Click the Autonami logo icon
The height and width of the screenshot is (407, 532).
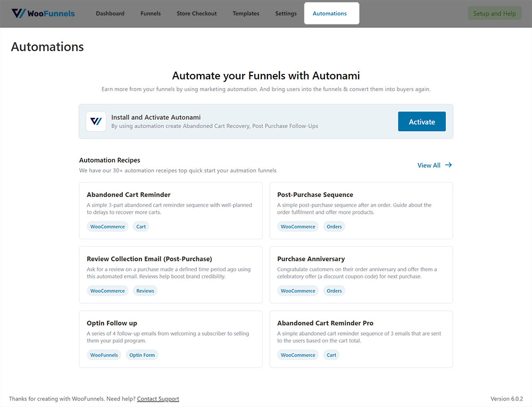pos(96,121)
